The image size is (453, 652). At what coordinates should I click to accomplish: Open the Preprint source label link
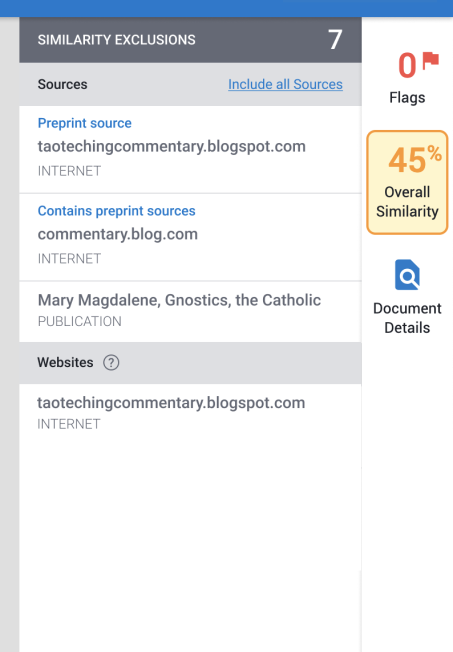pyautogui.click(x=84, y=123)
